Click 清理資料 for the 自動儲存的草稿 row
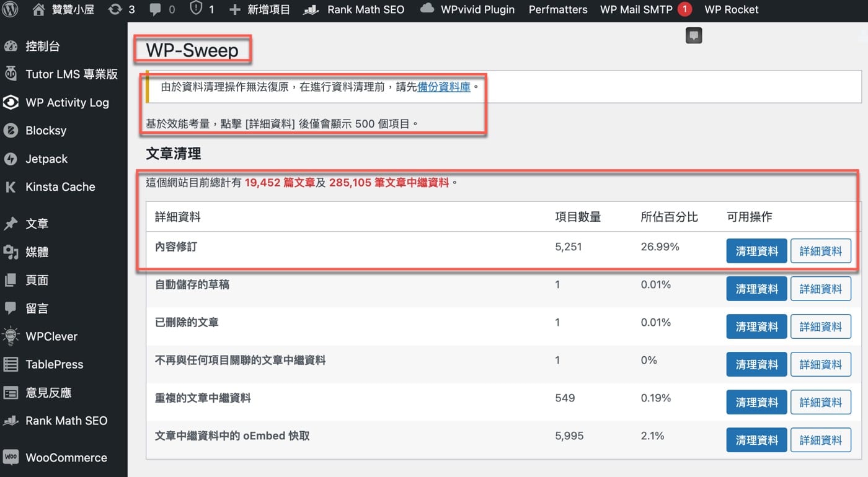Viewport: 868px width, 477px height. (756, 289)
